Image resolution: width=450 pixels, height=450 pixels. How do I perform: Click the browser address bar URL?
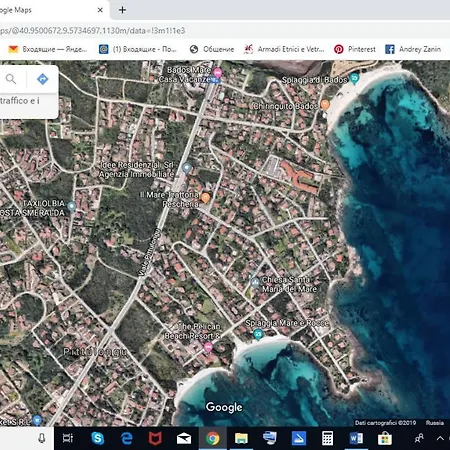pyautogui.click(x=93, y=31)
